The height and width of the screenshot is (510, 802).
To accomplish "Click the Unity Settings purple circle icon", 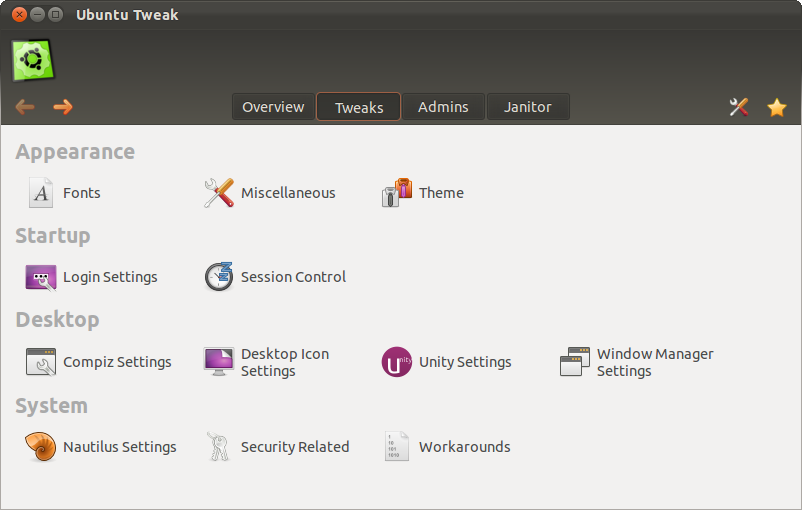I will pyautogui.click(x=397, y=362).
